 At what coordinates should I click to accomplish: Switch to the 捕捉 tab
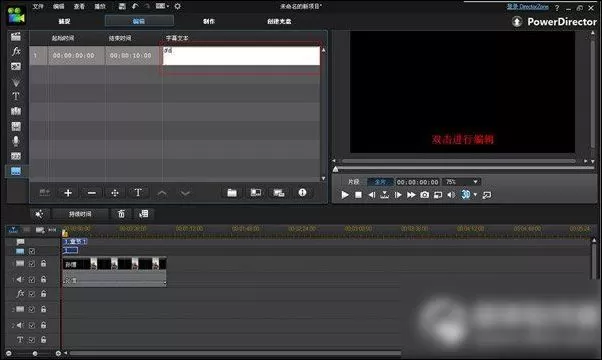[x=64, y=21]
